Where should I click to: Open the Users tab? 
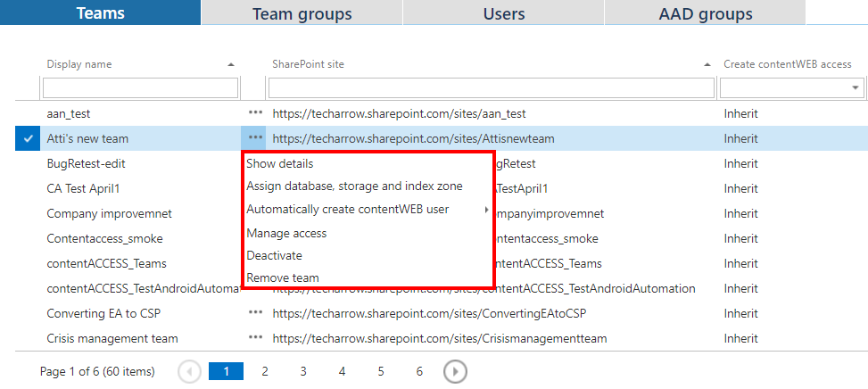(503, 13)
